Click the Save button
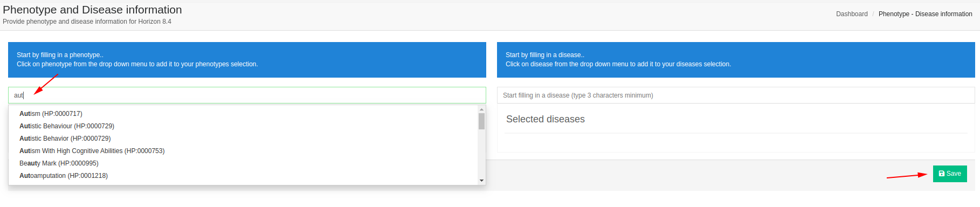 (950, 174)
